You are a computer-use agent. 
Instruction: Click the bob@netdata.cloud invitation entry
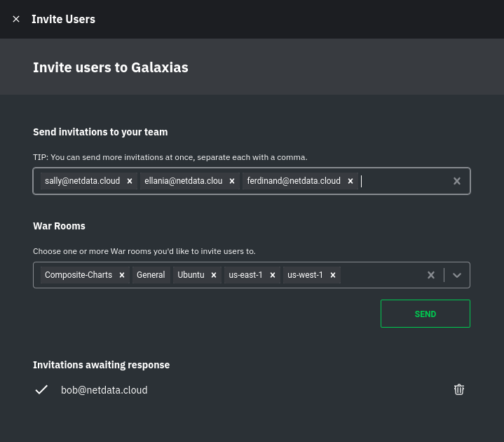click(104, 390)
